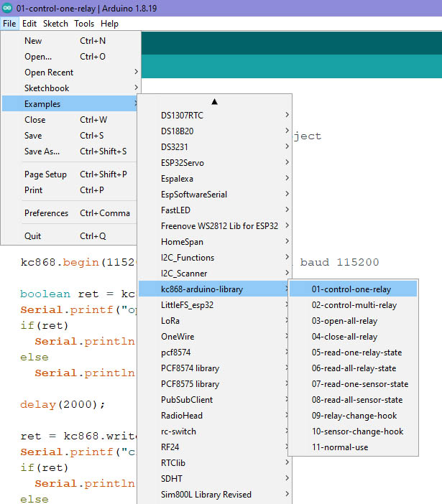Select New from the File menu
Screen dimensions: 442x504
[33, 41]
